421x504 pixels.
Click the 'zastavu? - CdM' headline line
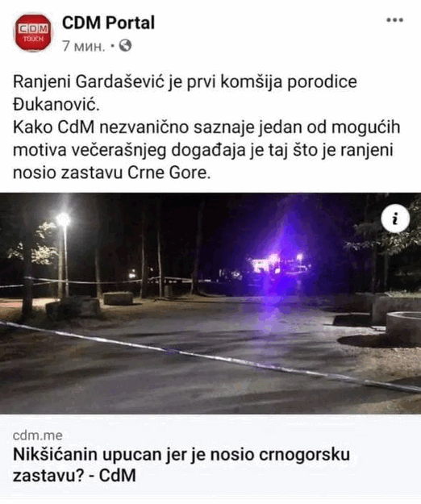coord(74,476)
